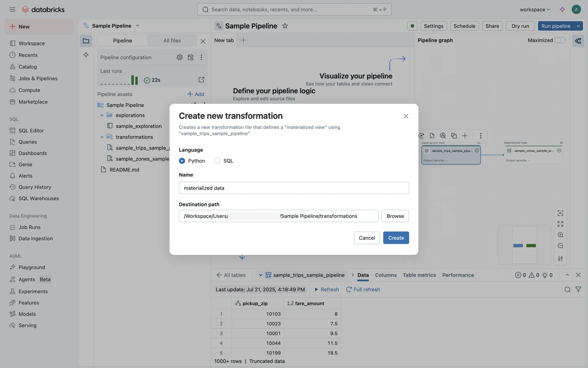Search the table data with magnifier
588x368 pixels.
click(567, 289)
